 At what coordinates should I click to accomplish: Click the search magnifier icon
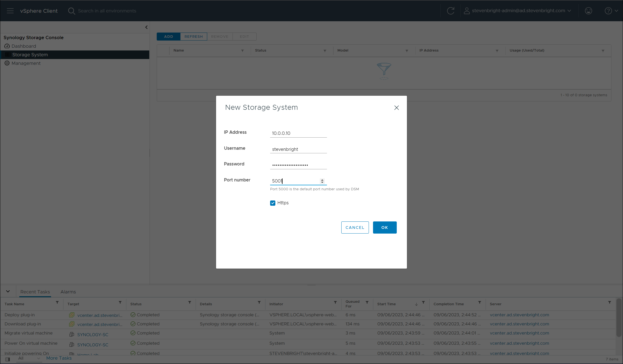pos(71,11)
